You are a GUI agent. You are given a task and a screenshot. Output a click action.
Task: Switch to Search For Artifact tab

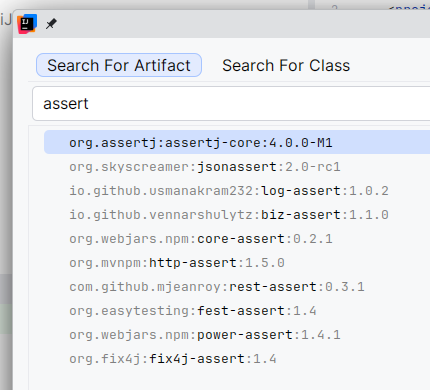119,65
